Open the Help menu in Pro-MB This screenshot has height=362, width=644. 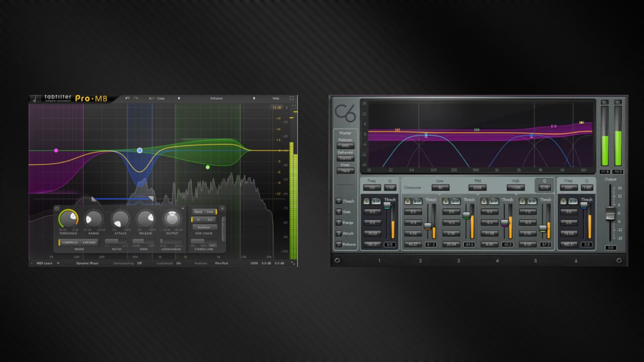coord(276,98)
